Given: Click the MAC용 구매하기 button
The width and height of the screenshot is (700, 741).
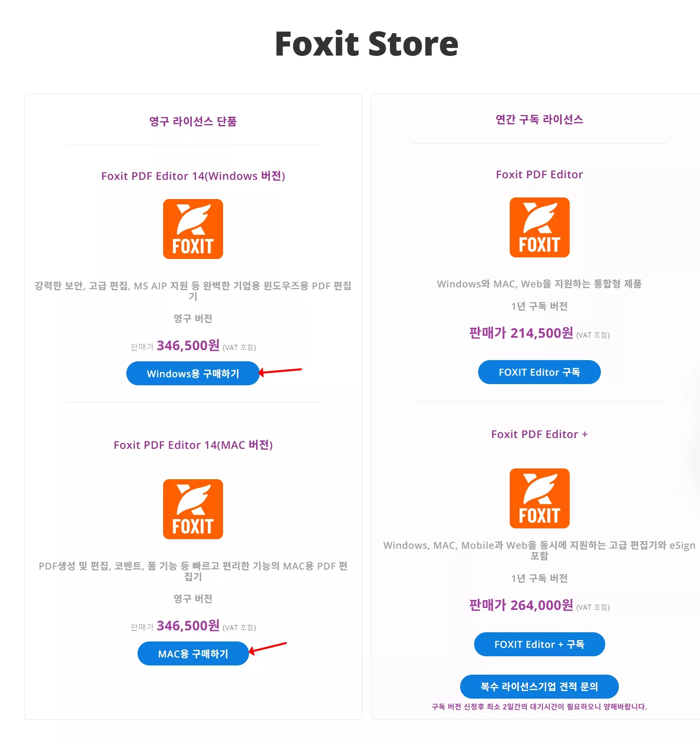Looking at the screenshot, I should tap(193, 653).
